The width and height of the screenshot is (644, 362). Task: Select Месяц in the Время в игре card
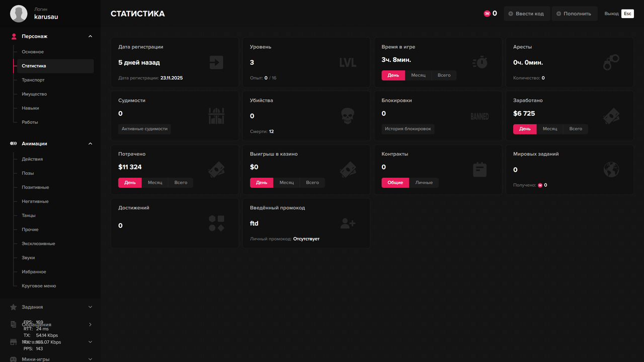(418, 75)
